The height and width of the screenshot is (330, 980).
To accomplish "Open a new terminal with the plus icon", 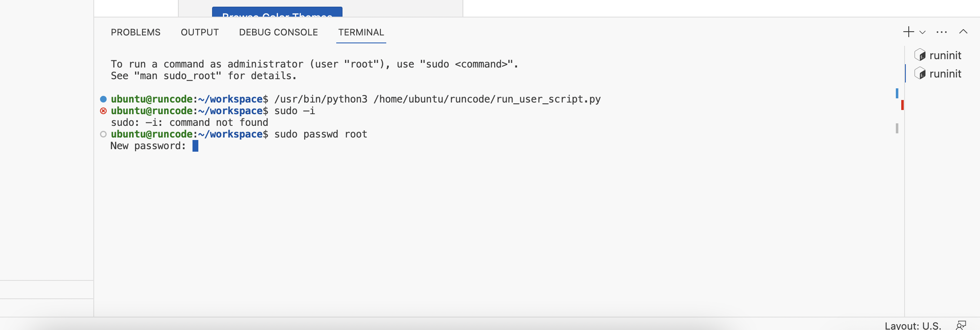I will (908, 32).
